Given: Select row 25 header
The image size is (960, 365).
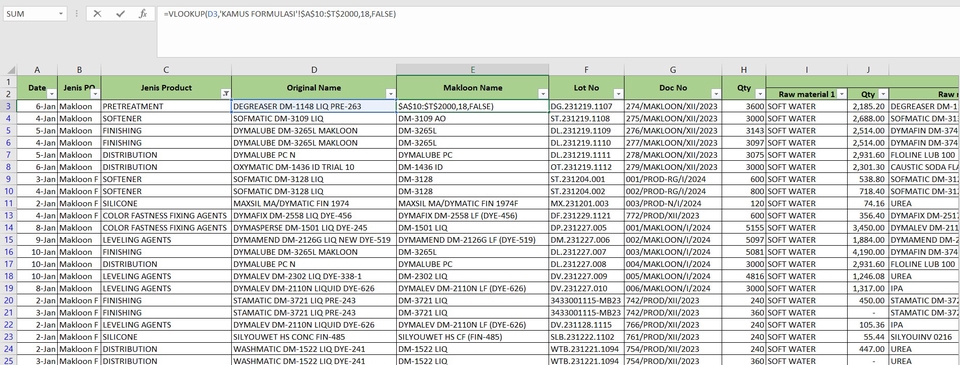Looking at the screenshot, I should (x=9, y=361).
